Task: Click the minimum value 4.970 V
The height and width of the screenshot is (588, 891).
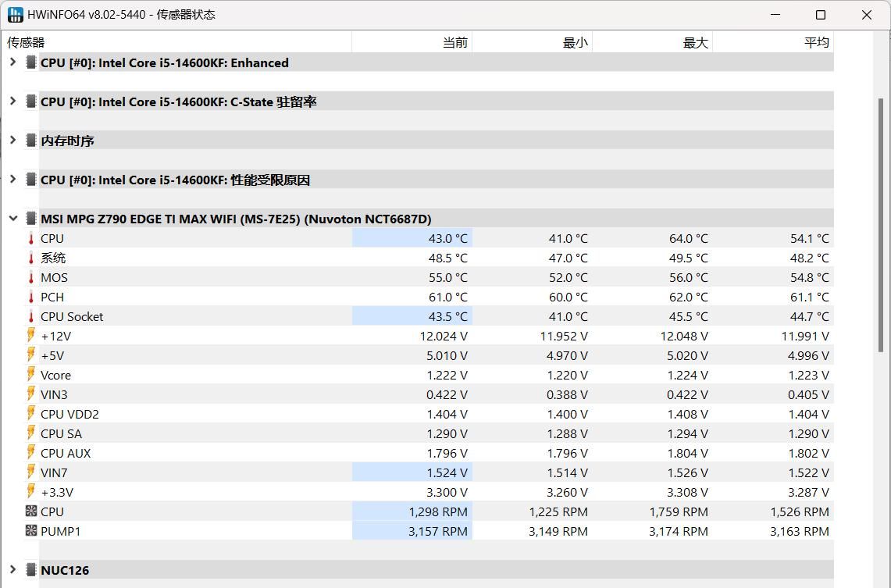Action: click(x=567, y=355)
